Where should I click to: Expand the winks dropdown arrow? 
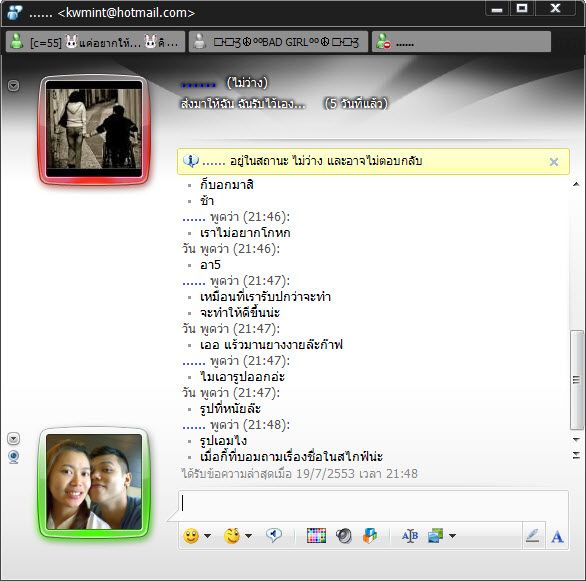click(249, 536)
